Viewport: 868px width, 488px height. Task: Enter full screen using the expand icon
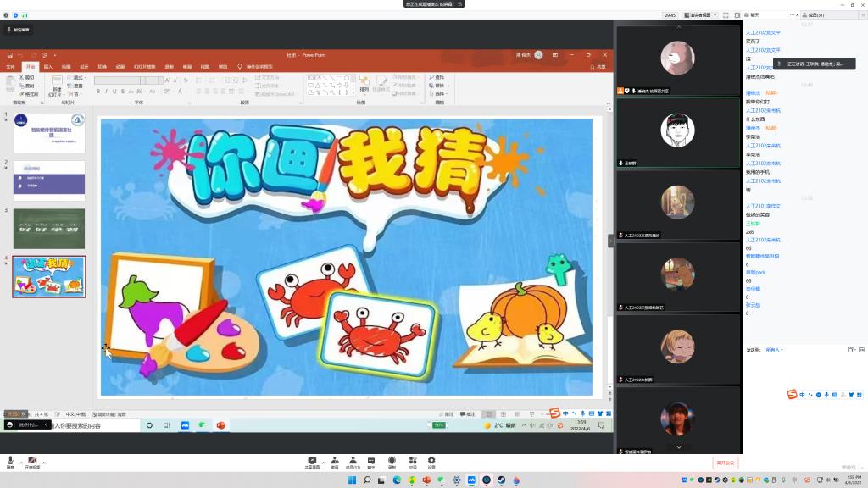[x=726, y=15]
